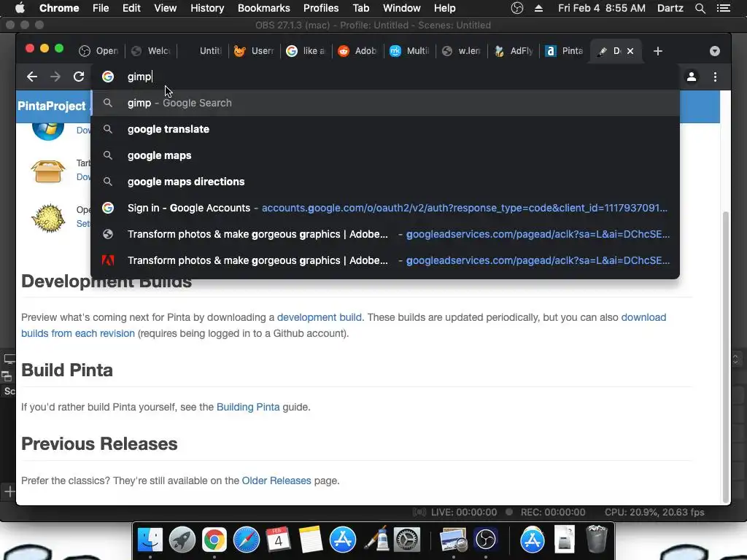
Task: Open Trash from the Dock
Action: point(596,539)
